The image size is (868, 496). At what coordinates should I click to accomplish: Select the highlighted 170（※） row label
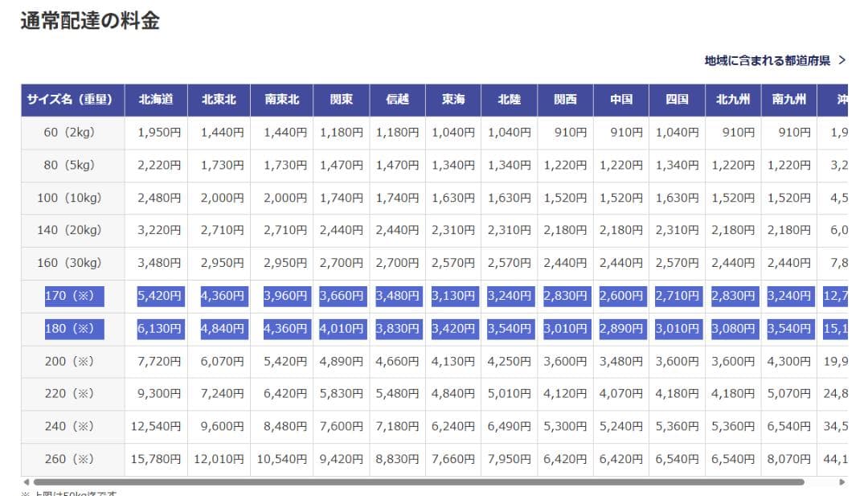(x=69, y=296)
